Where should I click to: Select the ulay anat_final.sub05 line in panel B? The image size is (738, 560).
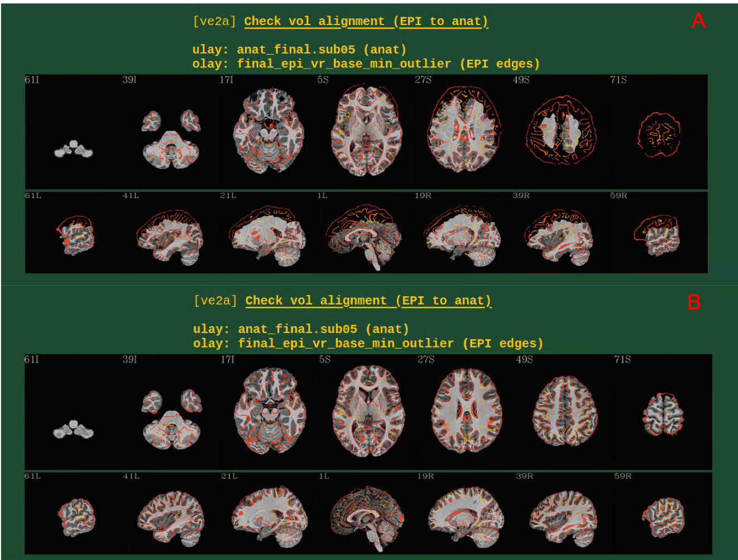[301, 329]
